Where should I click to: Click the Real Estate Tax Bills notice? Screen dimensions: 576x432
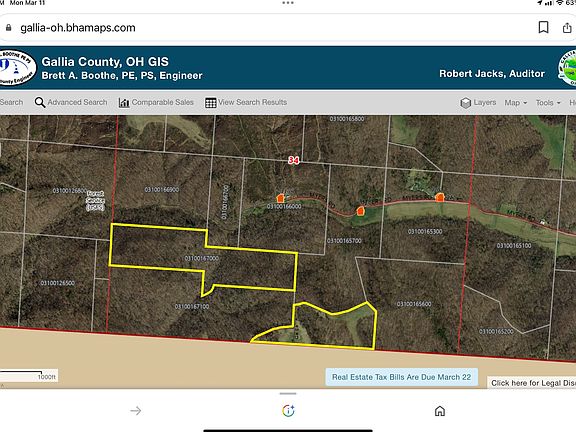(x=402, y=377)
